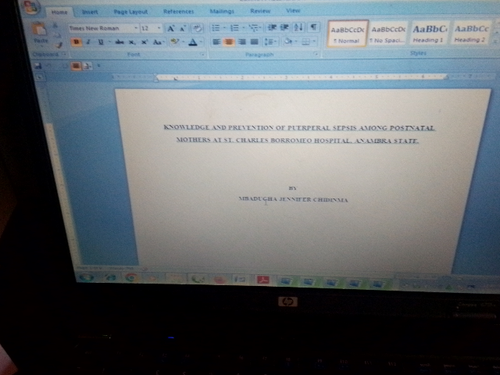Switch to the View tab
Image resolution: width=500 pixels, height=375 pixels.
tap(293, 11)
